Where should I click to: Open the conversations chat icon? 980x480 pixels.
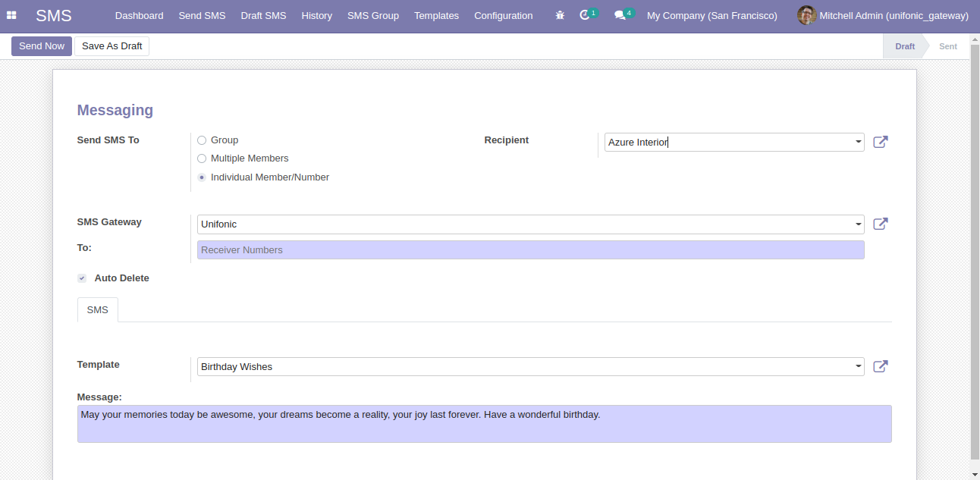[620, 15]
